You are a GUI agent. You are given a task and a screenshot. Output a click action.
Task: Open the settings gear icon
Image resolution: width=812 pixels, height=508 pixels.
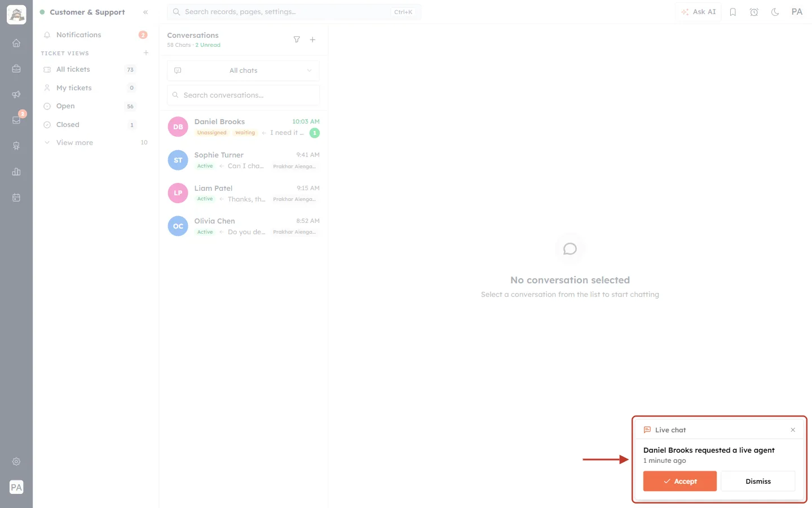coord(16,462)
